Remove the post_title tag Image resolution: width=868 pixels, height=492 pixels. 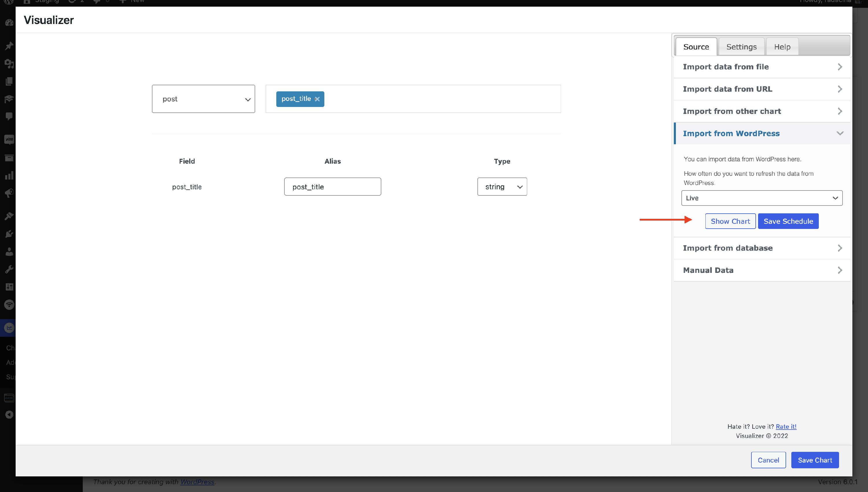[317, 99]
